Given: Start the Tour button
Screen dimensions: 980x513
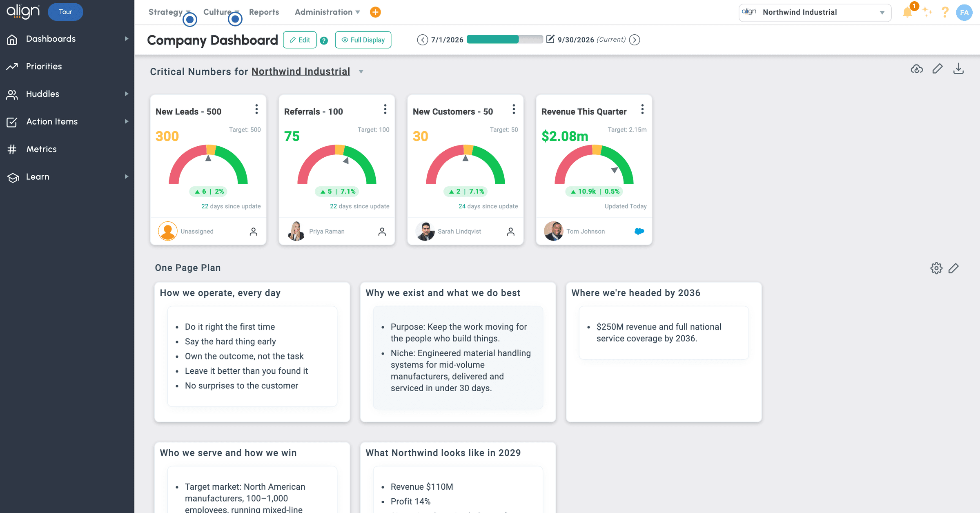Looking at the screenshot, I should pyautogui.click(x=65, y=12).
